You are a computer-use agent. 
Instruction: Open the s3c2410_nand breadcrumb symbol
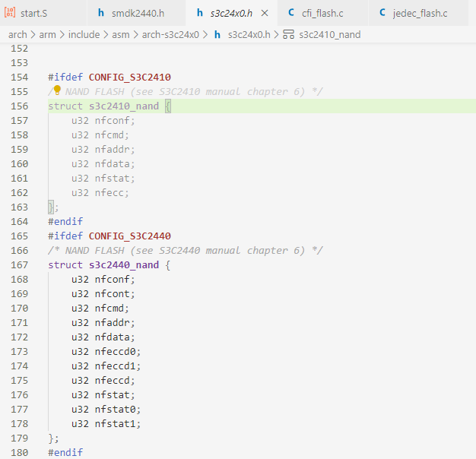[330, 35]
